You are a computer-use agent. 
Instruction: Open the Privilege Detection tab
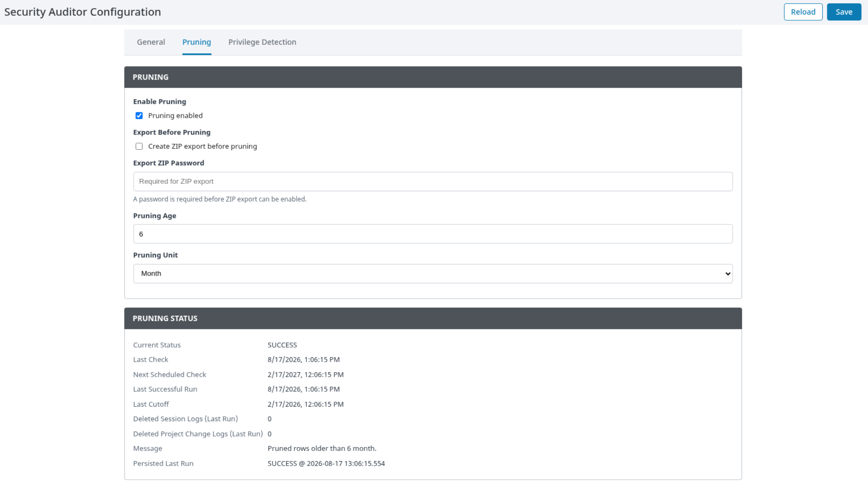(x=262, y=42)
